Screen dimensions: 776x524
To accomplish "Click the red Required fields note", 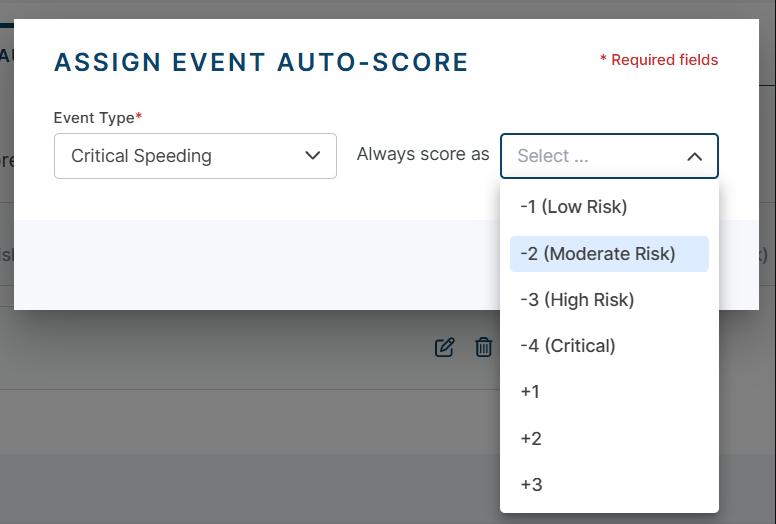I will coord(659,60).
